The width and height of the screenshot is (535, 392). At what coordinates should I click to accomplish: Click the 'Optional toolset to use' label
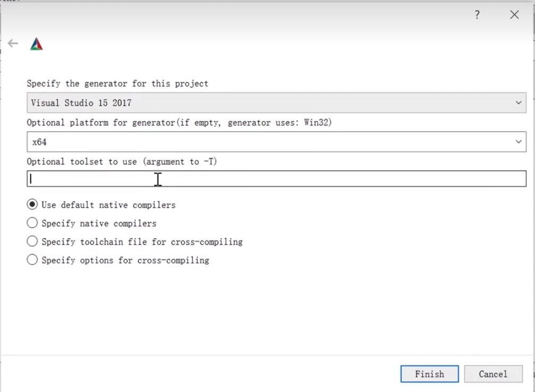pyautogui.click(x=122, y=161)
